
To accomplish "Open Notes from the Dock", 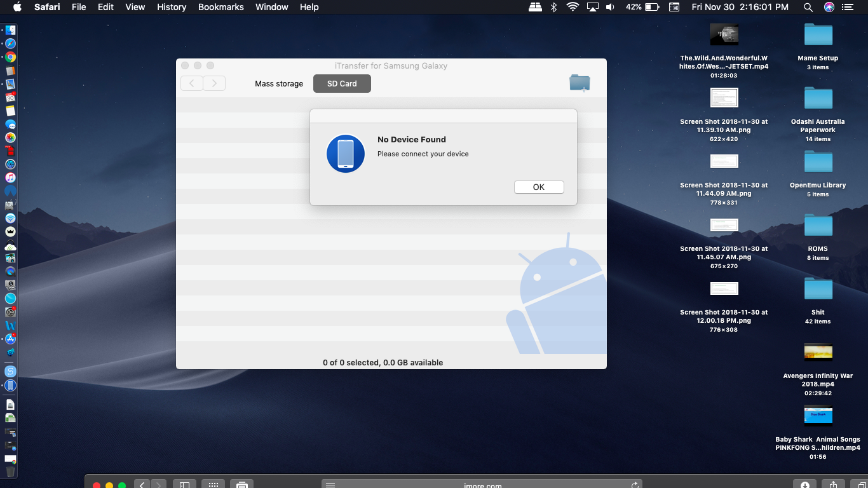I will pyautogui.click(x=10, y=111).
